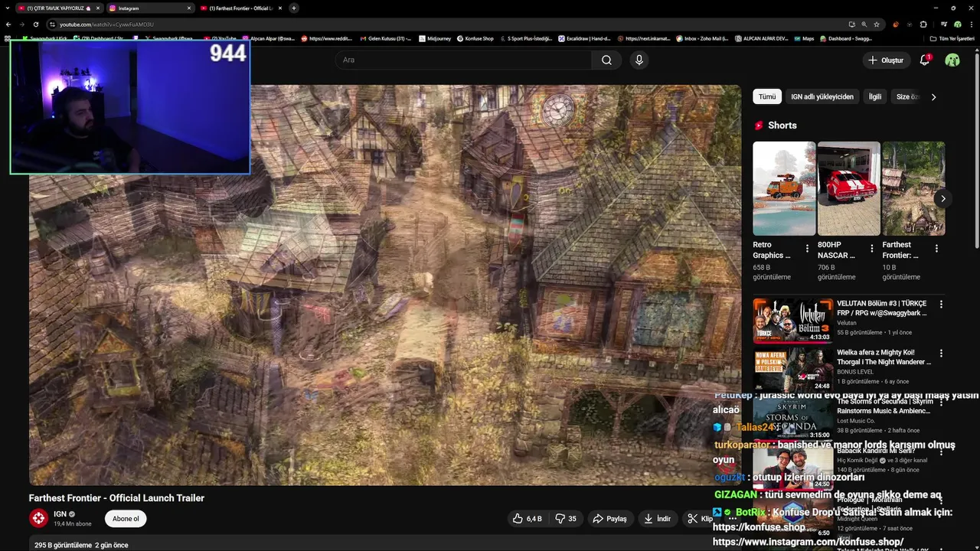Subscribe with Abone ol button
Viewport: 980px width, 551px height.
point(126,518)
